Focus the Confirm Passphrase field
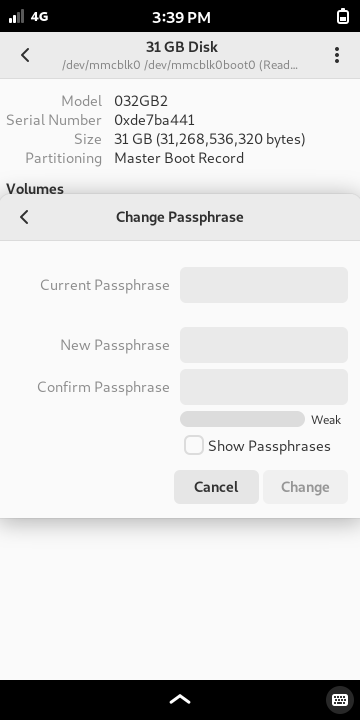This screenshot has width=360, height=720. [264, 387]
